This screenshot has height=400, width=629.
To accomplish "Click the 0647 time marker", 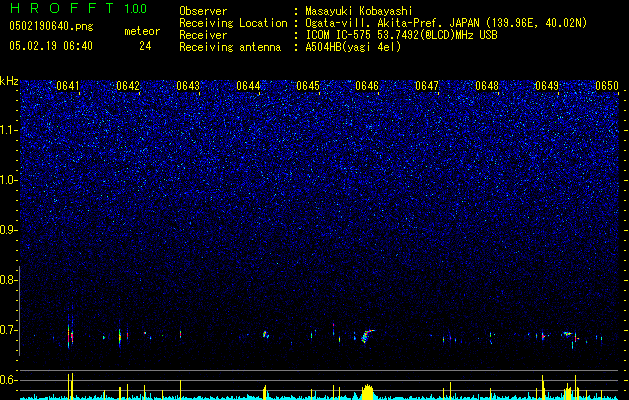I will coord(427,86).
